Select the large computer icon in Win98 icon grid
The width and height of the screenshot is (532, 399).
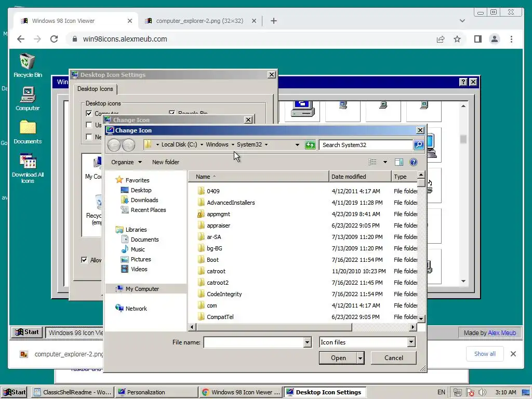pos(302,109)
